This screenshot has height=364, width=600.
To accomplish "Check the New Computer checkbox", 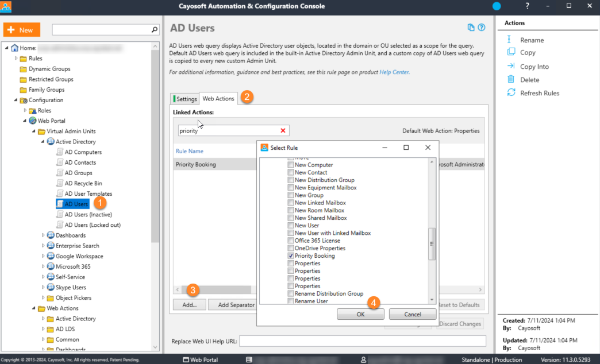I will 291,165.
